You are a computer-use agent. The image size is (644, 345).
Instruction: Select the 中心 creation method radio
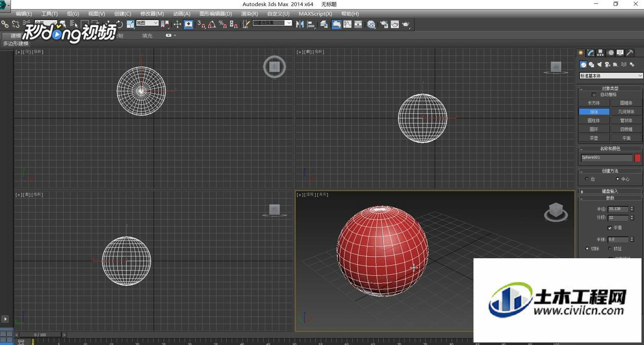pos(618,179)
